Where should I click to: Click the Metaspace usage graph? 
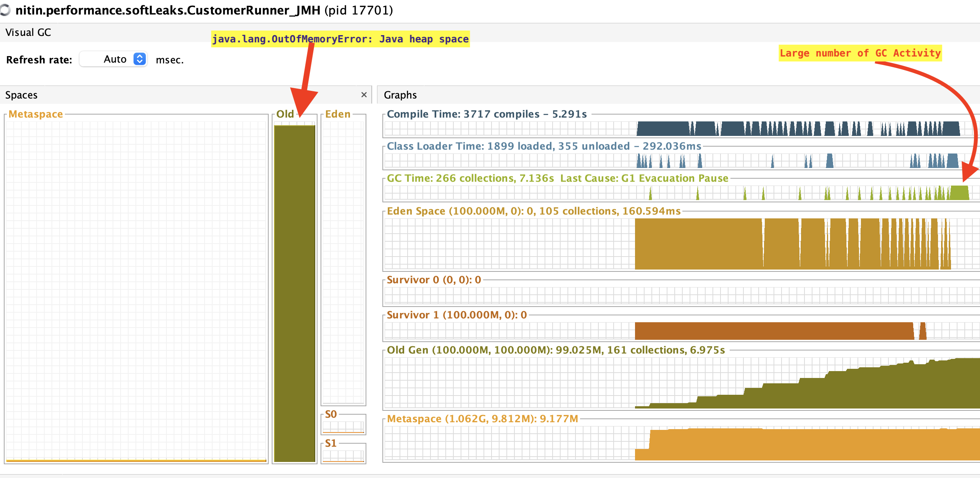tap(681, 443)
